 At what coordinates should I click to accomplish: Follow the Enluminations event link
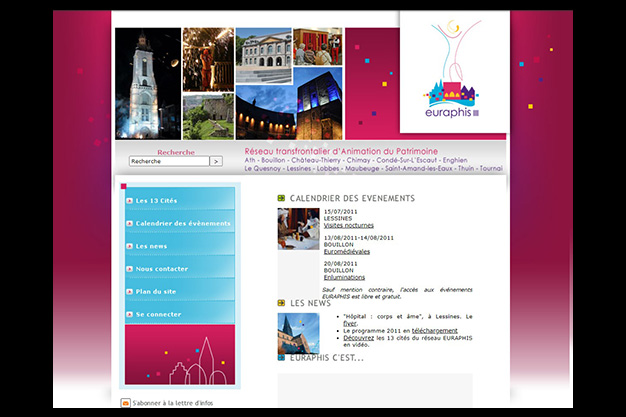tap(345, 277)
